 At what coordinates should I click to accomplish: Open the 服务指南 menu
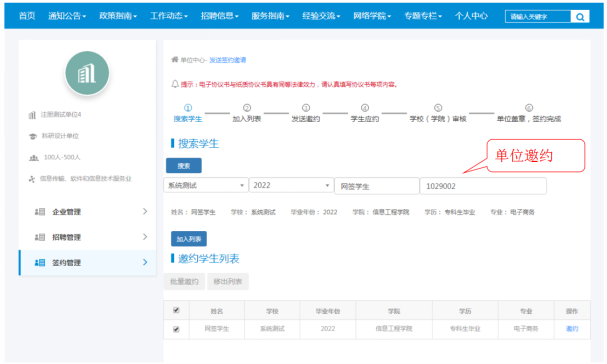[x=270, y=16]
